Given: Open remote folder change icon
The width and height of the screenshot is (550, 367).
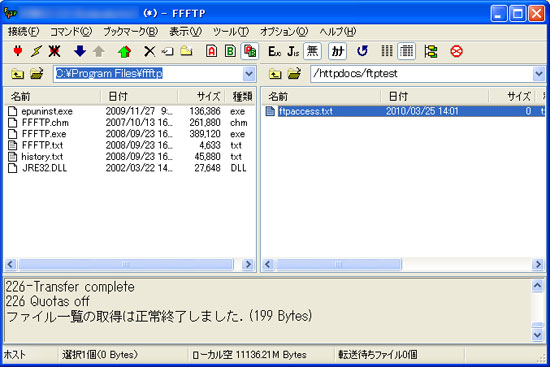Looking at the screenshot, I should 294,74.
